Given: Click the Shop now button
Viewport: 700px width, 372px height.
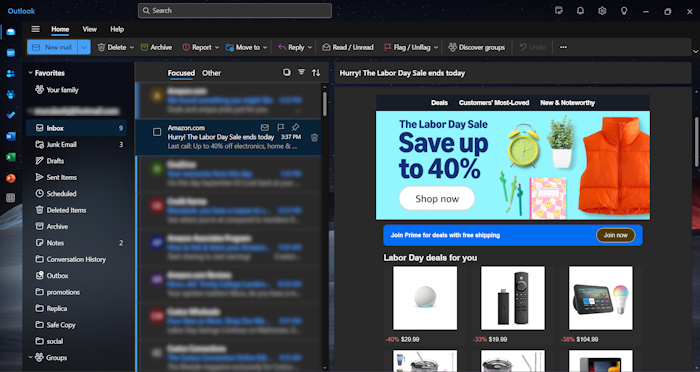Looking at the screenshot, I should (x=437, y=199).
